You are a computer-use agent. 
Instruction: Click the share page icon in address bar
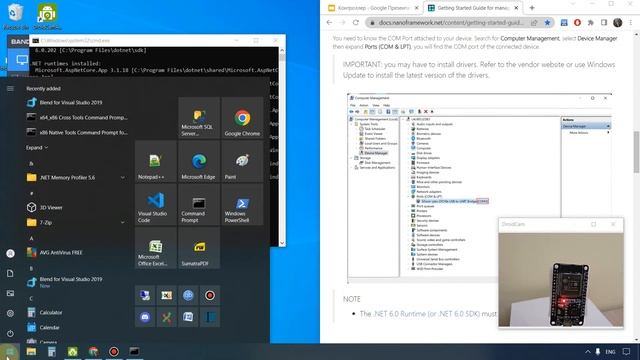click(534, 22)
